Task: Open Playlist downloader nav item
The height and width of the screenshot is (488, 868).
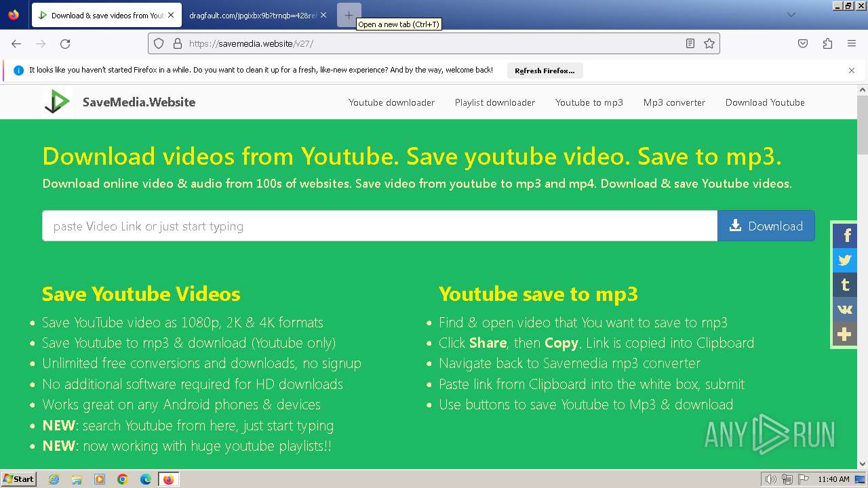Action: (495, 102)
